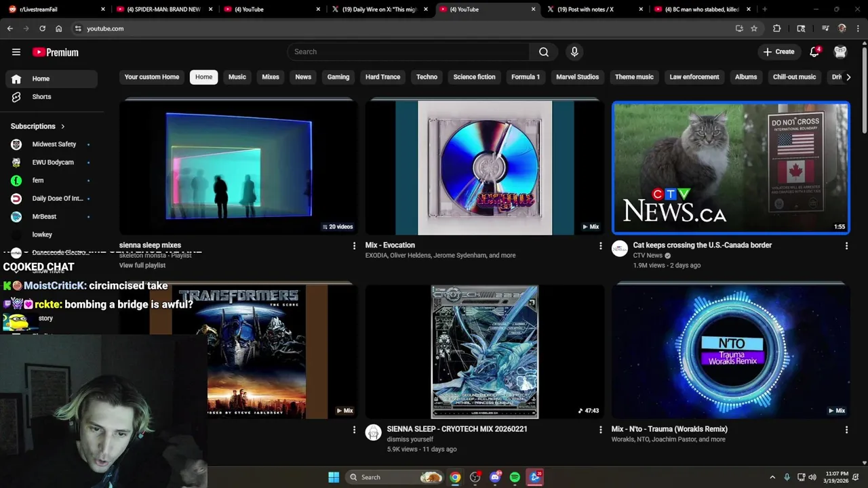Open the CTV News channel name link
The height and width of the screenshot is (488, 868).
[x=648, y=256]
